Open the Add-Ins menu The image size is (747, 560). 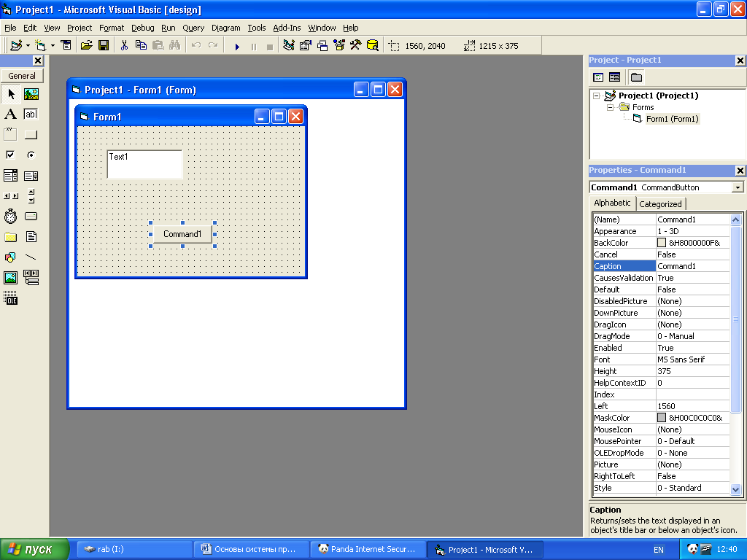[x=287, y=28]
